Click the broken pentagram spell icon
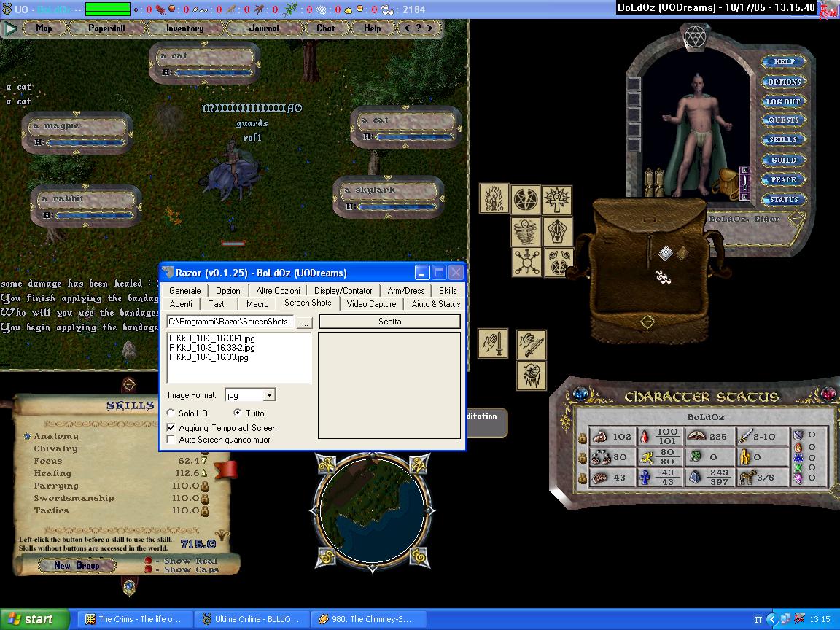The image size is (840, 630). click(525, 199)
